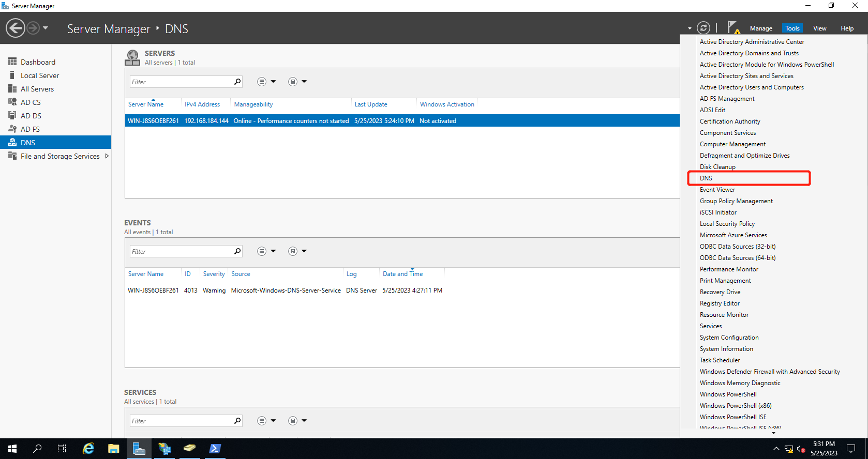The width and height of the screenshot is (868, 459).
Task: Sort by Server Name in Servers
Action: click(146, 104)
